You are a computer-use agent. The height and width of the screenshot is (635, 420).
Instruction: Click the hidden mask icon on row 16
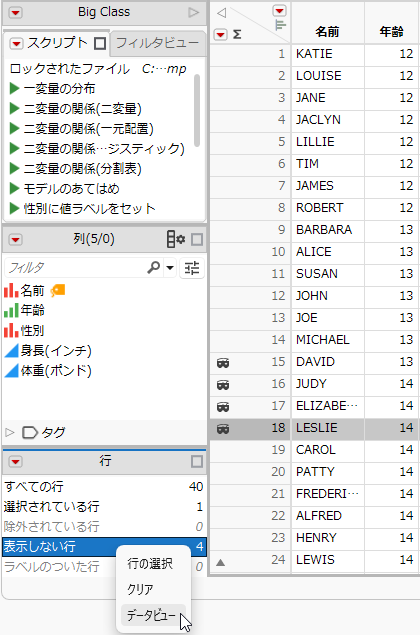(x=223, y=384)
